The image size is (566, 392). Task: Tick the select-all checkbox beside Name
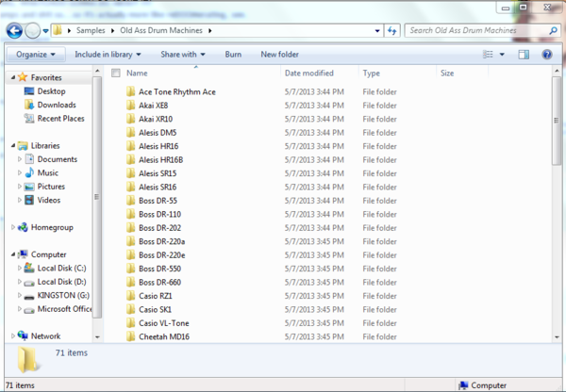(x=116, y=73)
